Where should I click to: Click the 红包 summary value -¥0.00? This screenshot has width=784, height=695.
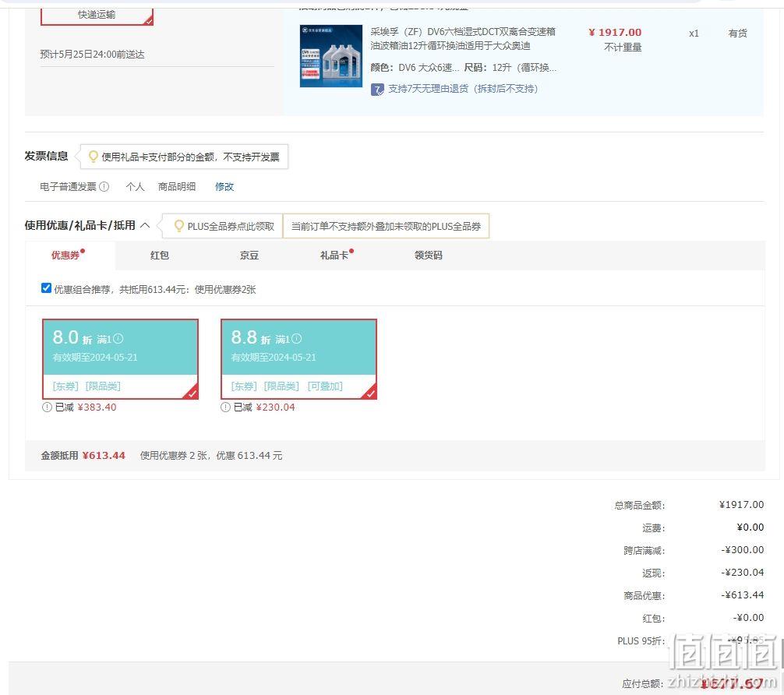click(x=748, y=618)
